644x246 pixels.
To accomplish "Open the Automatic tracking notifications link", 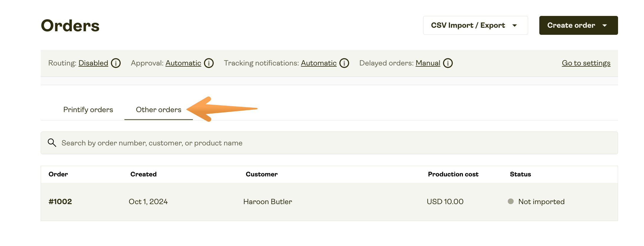I will click(318, 63).
